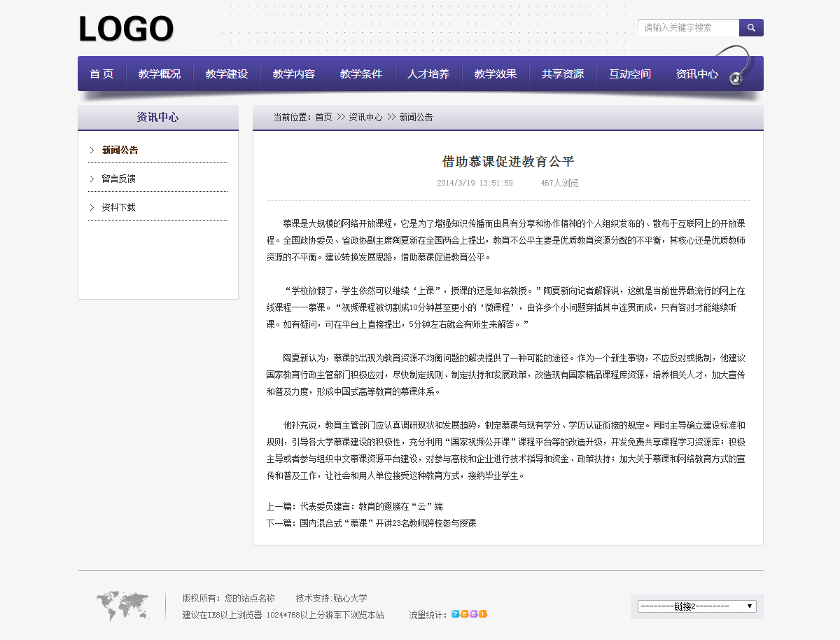Focus the keyword search input field

click(x=689, y=28)
